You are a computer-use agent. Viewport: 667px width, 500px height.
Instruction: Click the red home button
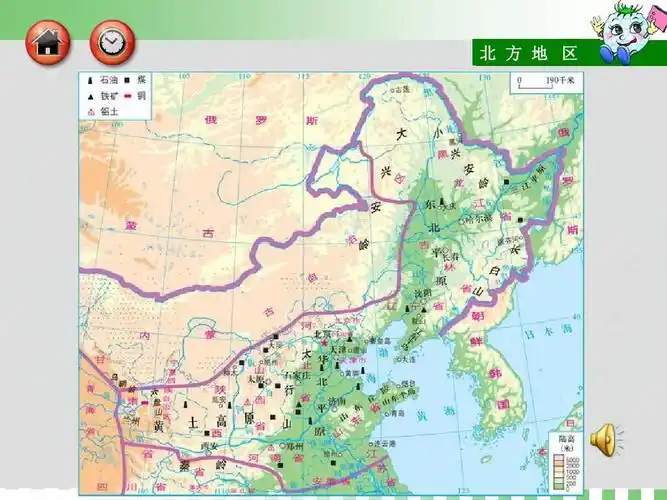pos(48,43)
